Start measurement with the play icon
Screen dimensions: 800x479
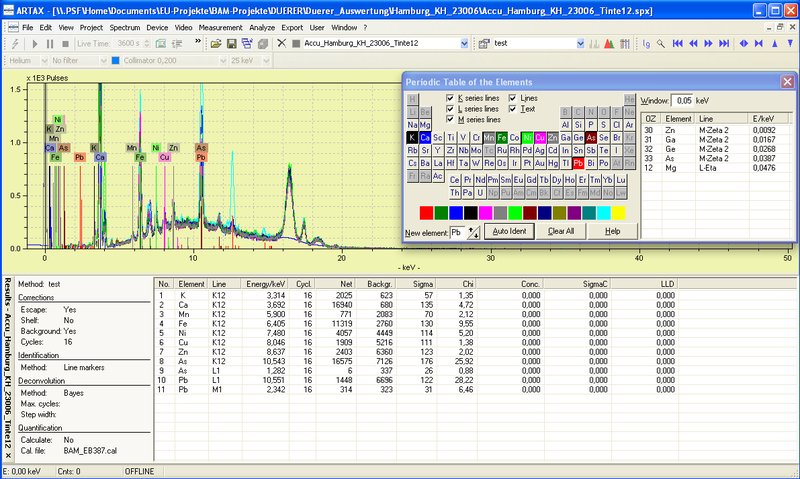pyautogui.click(x=35, y=44)
